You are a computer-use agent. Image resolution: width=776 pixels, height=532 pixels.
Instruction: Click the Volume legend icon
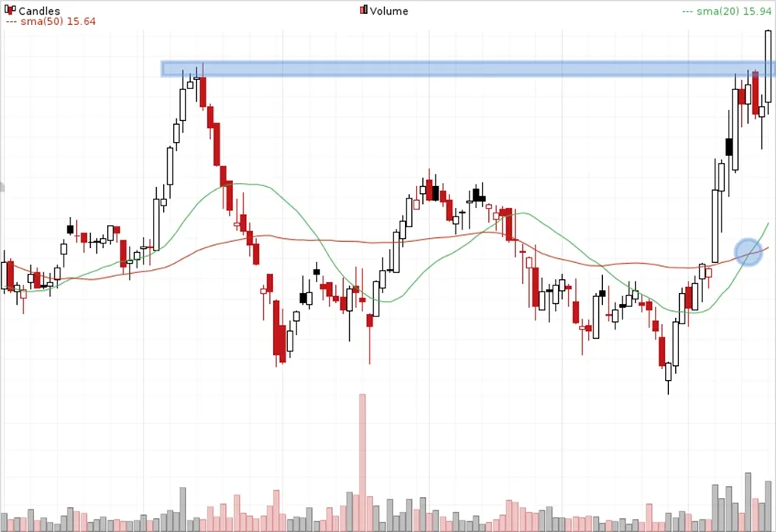point(364,11)
